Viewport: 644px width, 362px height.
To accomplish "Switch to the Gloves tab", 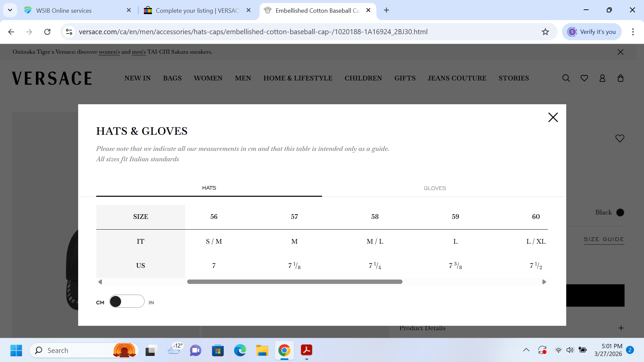I will [x=435, y=188].
